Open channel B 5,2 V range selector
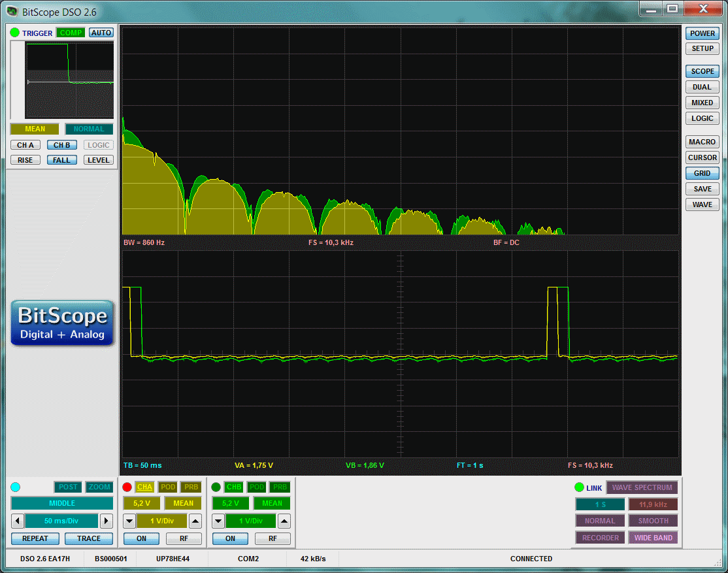 (x=230, y=503)
